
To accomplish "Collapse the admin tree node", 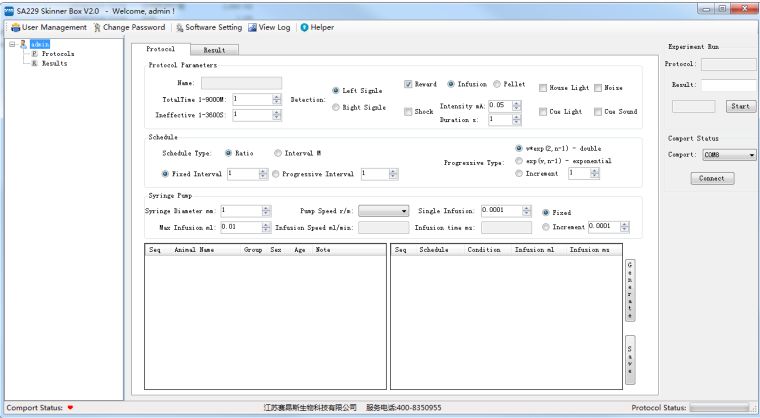I will pos(11,44).
